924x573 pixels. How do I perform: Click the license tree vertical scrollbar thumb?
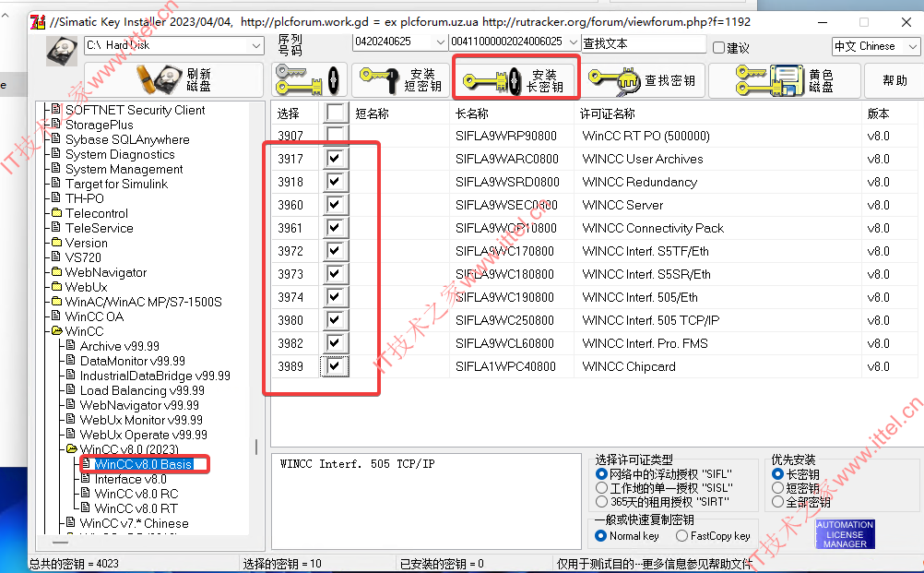pyautogui.click(x=255, y=447)
